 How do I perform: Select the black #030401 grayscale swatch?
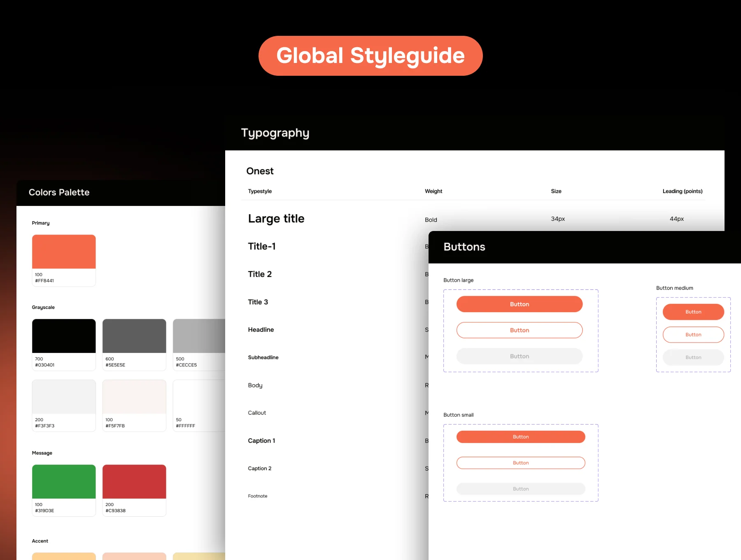tap(64, 345)
